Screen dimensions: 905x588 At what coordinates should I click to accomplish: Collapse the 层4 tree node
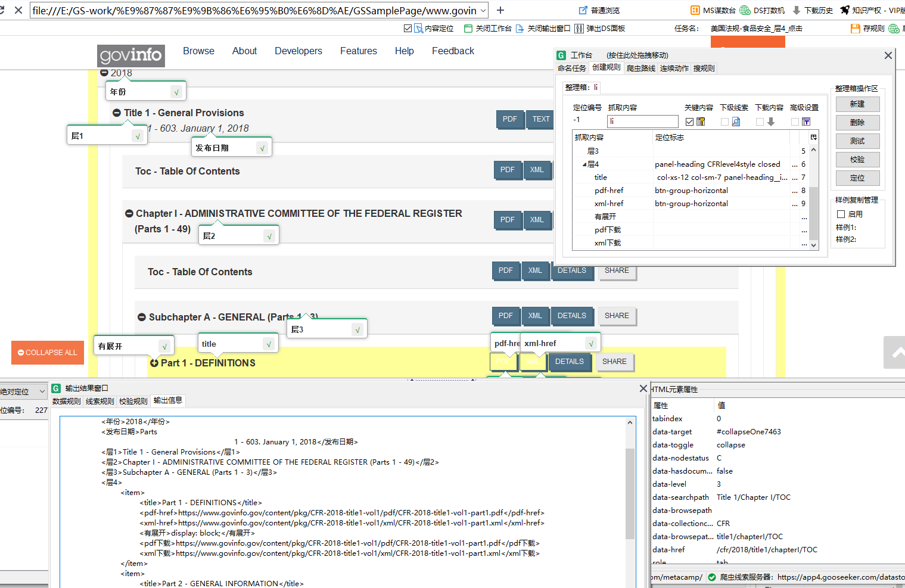pos(584,164)
